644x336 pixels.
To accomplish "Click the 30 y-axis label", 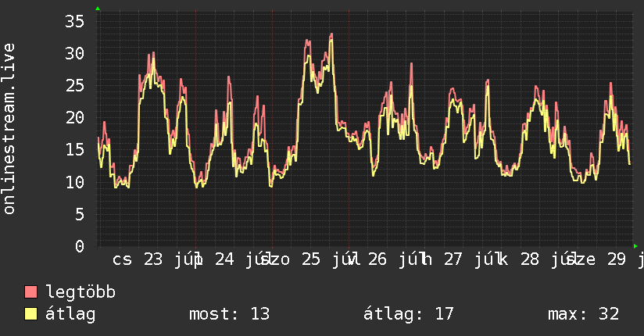I will point(74,53).
